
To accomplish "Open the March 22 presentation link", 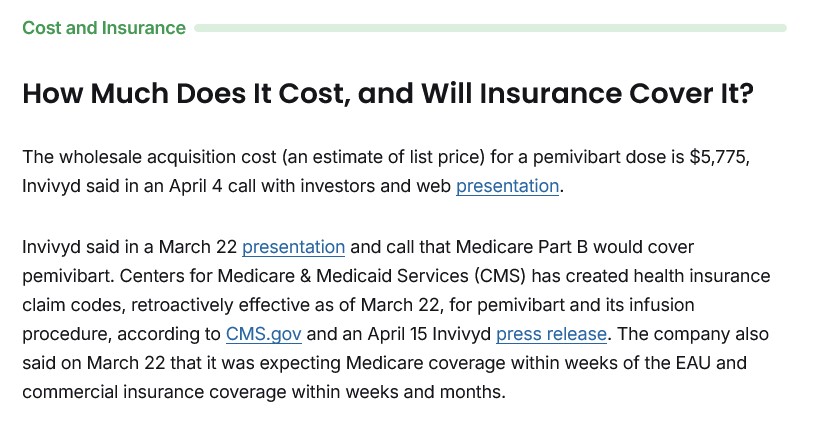I will pyautogui.click(x=293, y=247).
